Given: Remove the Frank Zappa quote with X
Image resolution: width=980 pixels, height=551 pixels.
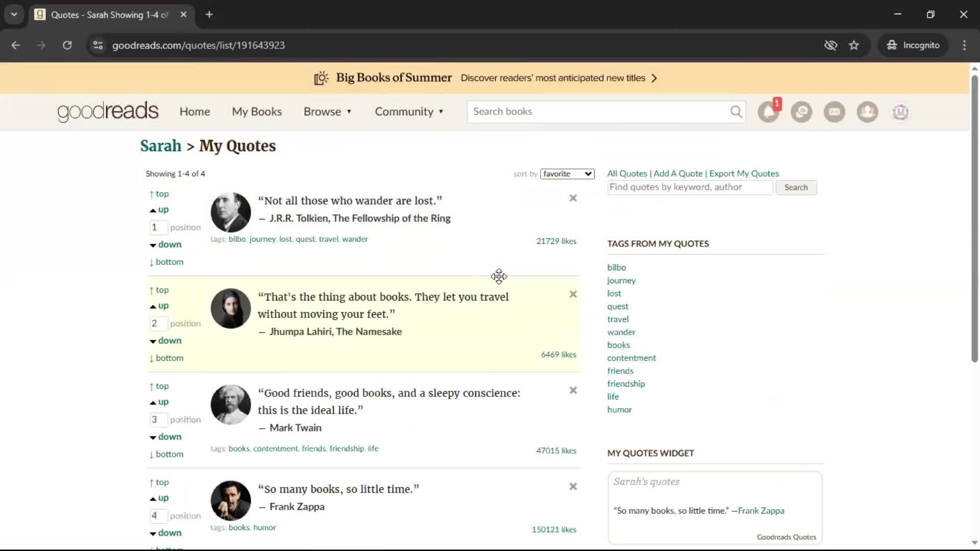Looking at the screenshot, I should (x=573, y=487).
